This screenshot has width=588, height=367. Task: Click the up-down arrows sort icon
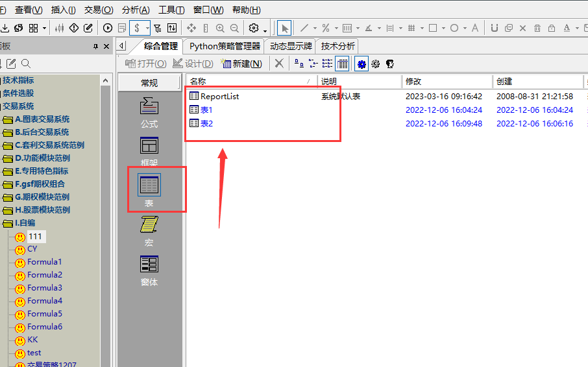pyautogui.click(x=172, y=28)
